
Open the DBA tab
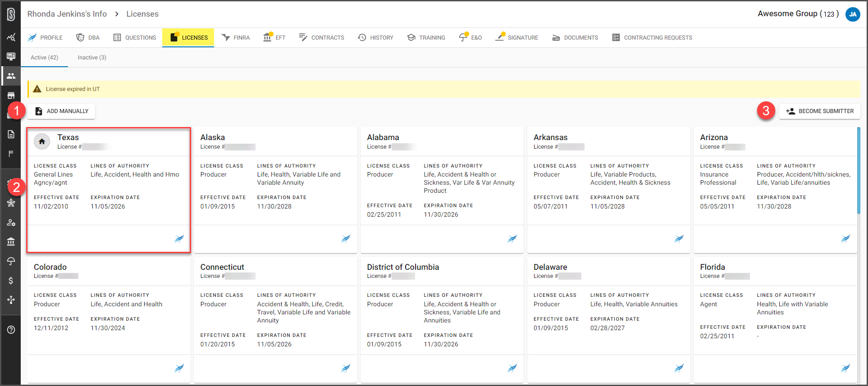[88, 37]
